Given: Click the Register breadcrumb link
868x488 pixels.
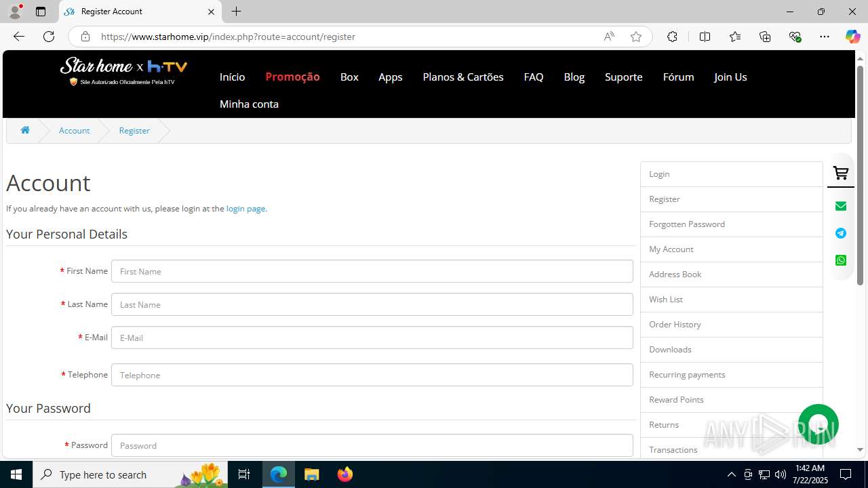Looking at the screenshot, I should click(134, 130).
